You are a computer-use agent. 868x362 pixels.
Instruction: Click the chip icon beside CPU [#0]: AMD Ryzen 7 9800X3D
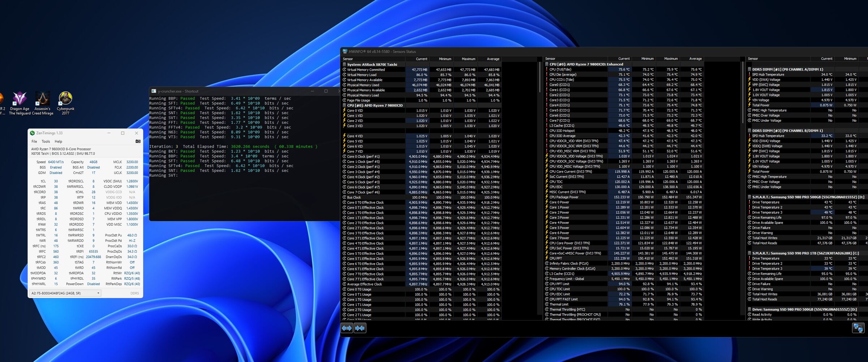tap(344, 105)
